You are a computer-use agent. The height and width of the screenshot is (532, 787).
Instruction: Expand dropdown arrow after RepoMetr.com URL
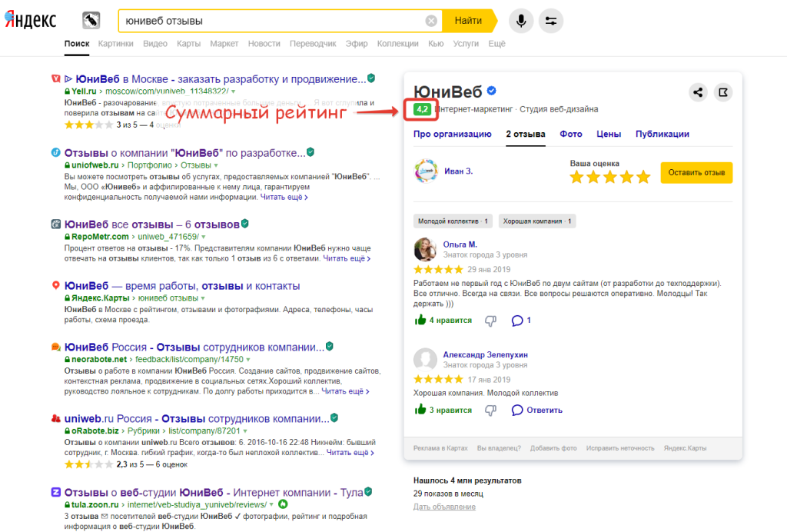point(203,237)
